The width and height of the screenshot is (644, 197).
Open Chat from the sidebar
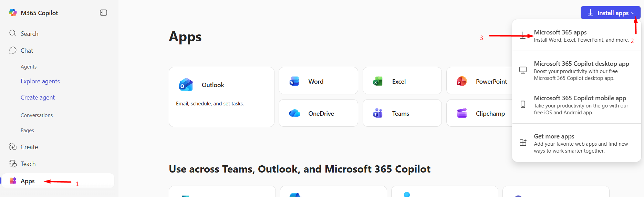point(27,50)
